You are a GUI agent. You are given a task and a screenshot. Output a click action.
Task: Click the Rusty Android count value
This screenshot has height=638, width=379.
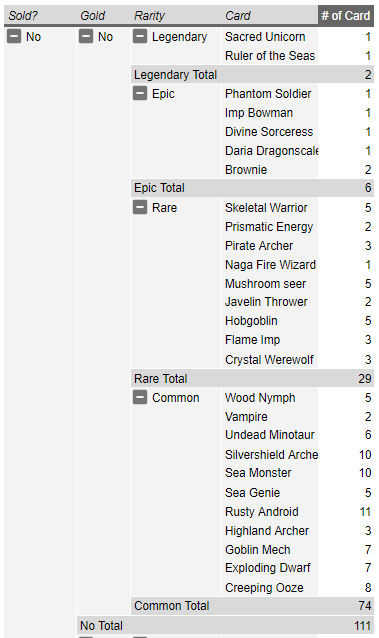pyautogui.click(x=365, y=511)
